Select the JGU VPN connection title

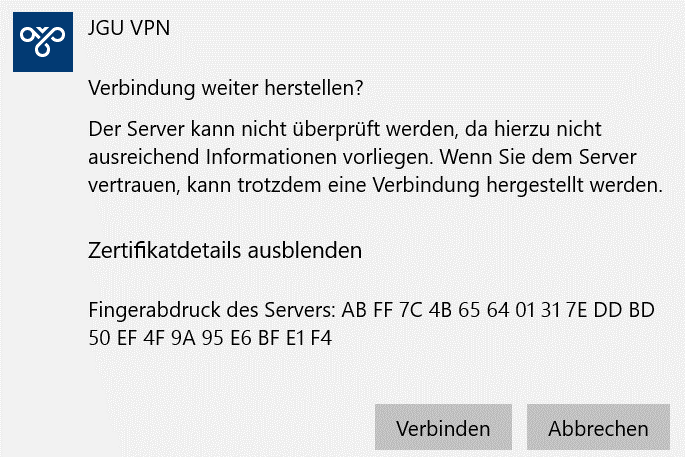coord(129,28)
